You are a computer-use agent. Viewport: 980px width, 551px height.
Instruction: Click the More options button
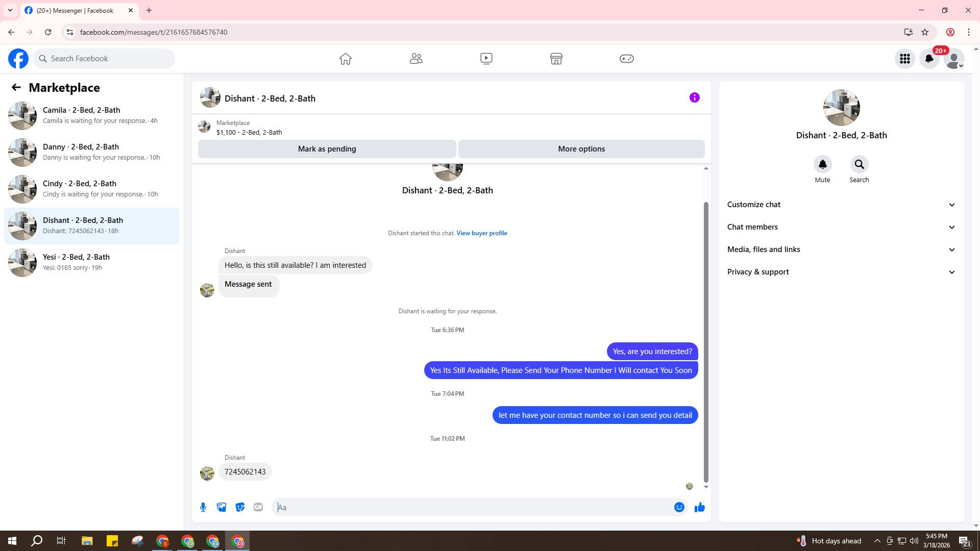tap(581, 149)
